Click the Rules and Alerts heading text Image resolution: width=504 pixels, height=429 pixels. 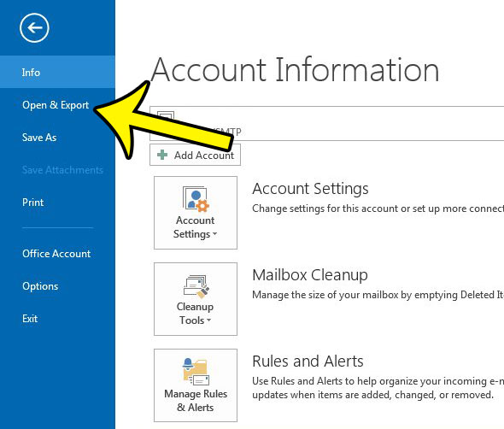(308, 361)
